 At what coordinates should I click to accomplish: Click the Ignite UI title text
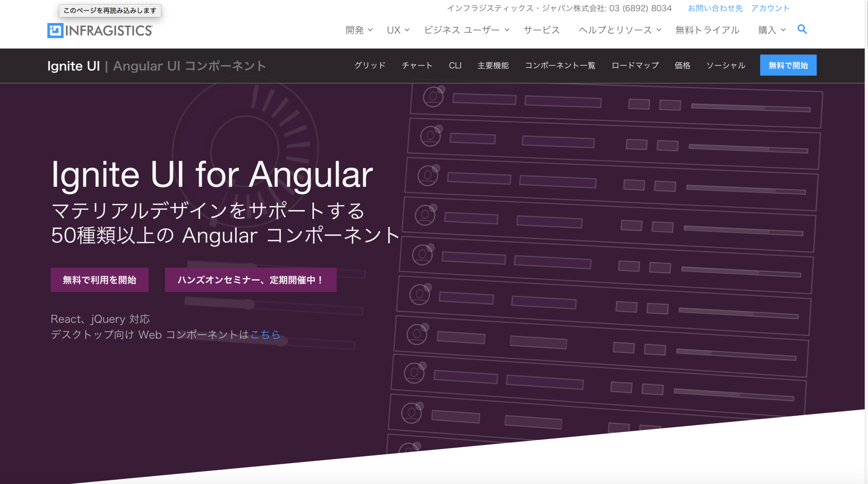point(73,66)
